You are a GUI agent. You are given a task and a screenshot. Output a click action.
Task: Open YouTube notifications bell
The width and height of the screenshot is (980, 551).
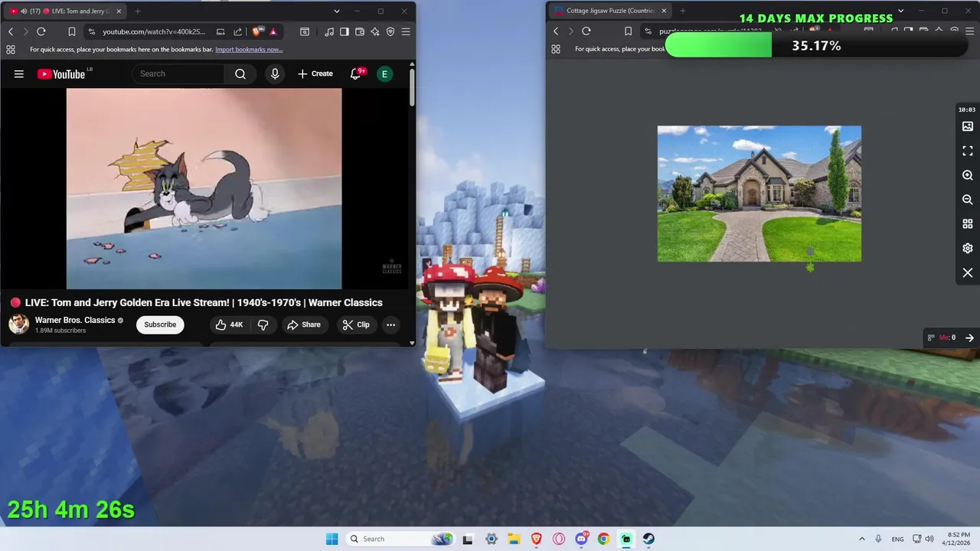point(356,73)
